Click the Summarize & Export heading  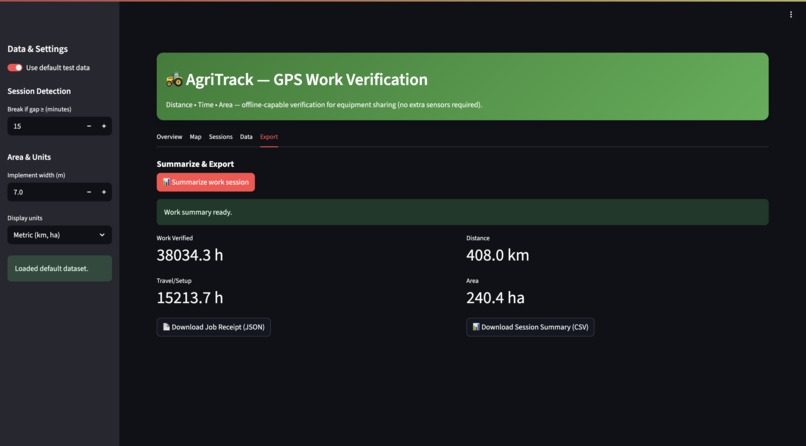tap(195, 164)
